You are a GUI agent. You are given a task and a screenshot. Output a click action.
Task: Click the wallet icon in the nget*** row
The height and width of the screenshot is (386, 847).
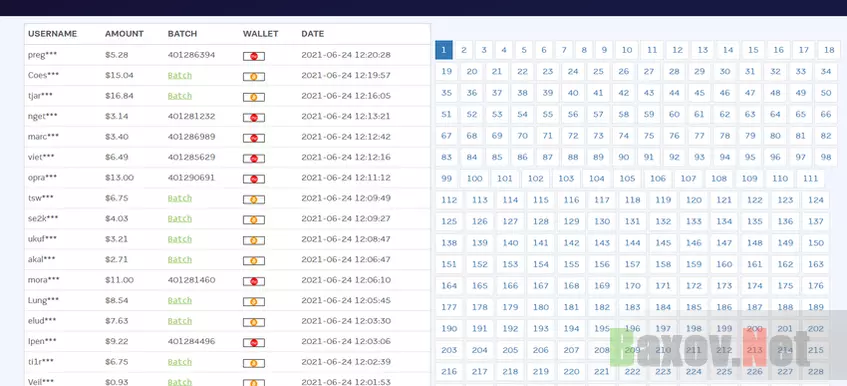point(253,118)
